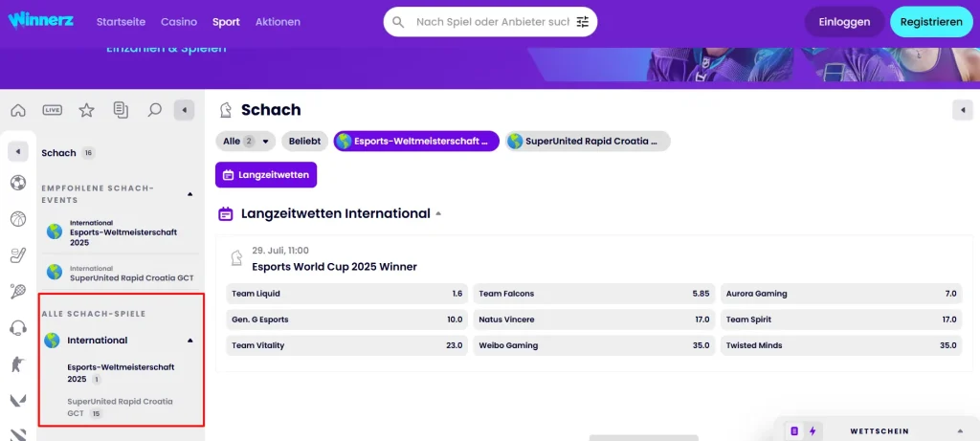980x441 pixels.
Task: Expand the Wettschein panel arrow
Action: 959,431
